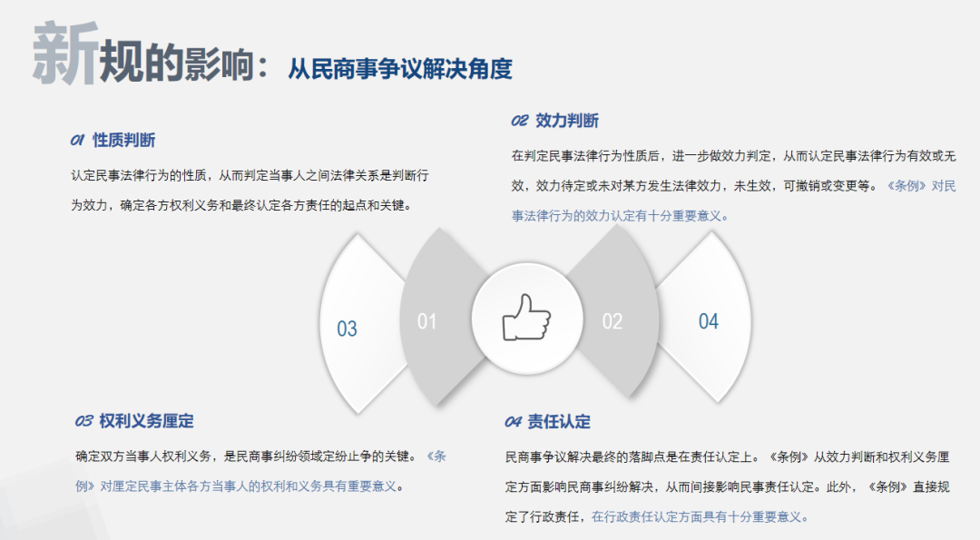980x540 pixels.
Task: Click blue text "事法律行为的效力认定有十分重要意义"
Action: [620, 216]
